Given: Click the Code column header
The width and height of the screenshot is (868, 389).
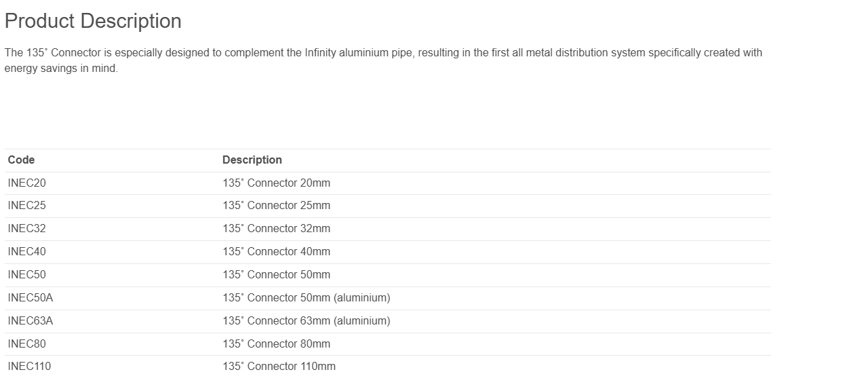Looking at the screenshot, I should [21, 160].
